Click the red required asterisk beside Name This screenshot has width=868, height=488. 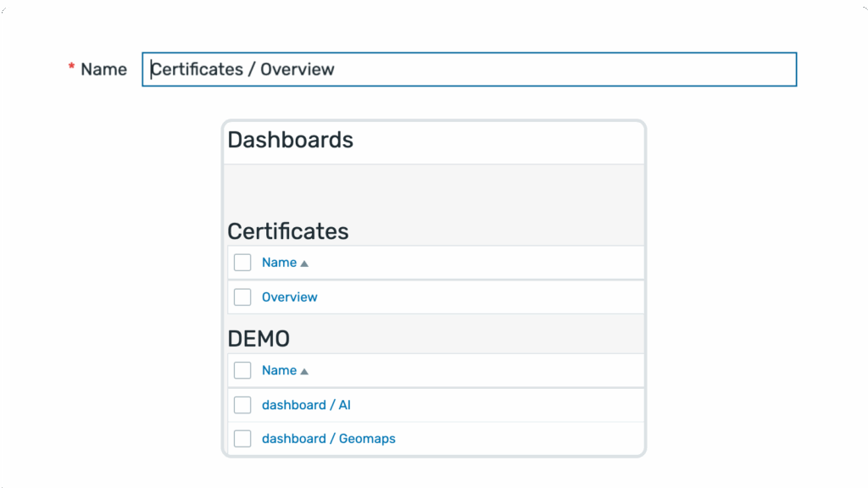[71, 69]
